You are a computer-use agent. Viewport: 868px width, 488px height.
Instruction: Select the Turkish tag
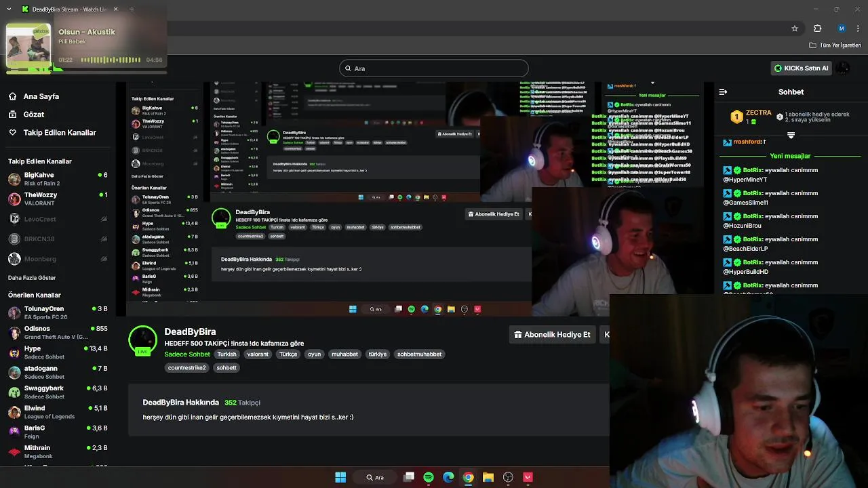tap(226, 354)
